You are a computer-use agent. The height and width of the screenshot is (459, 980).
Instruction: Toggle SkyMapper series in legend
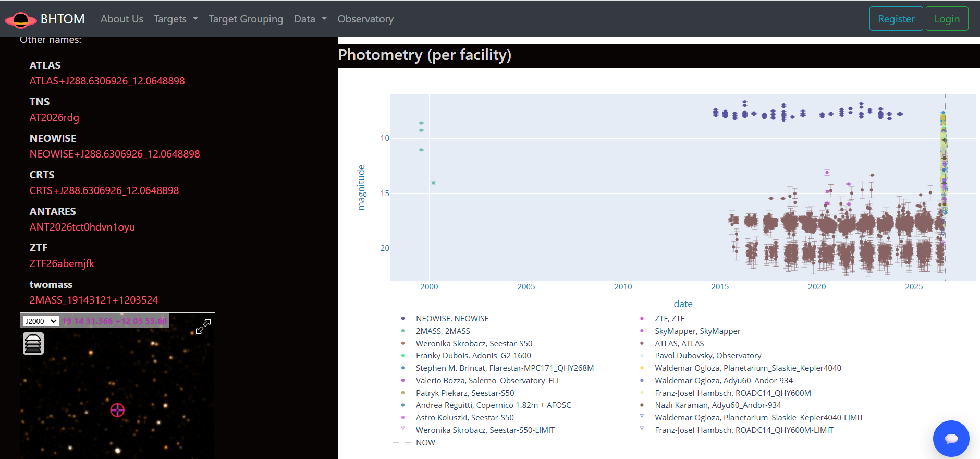pyautogui.click(x=690, y=331)
